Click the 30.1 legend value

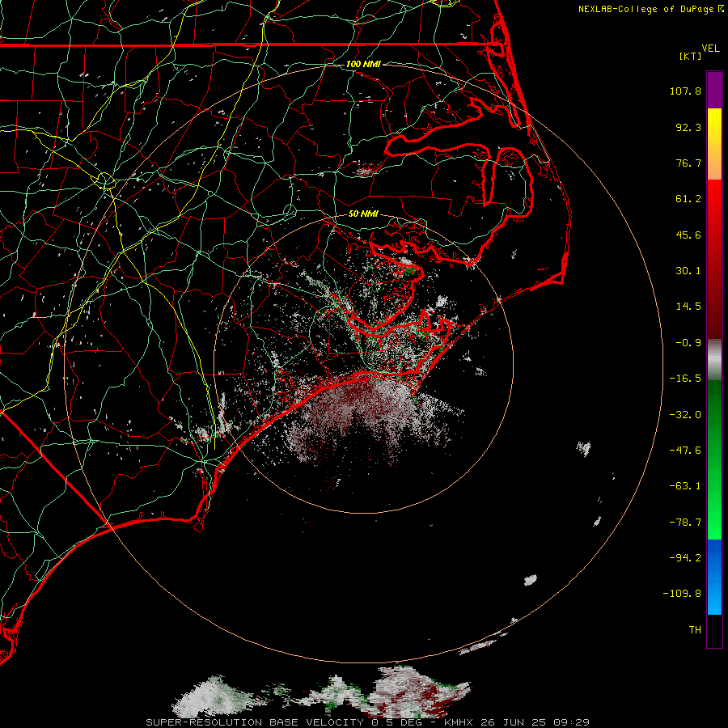click(688, 271)
